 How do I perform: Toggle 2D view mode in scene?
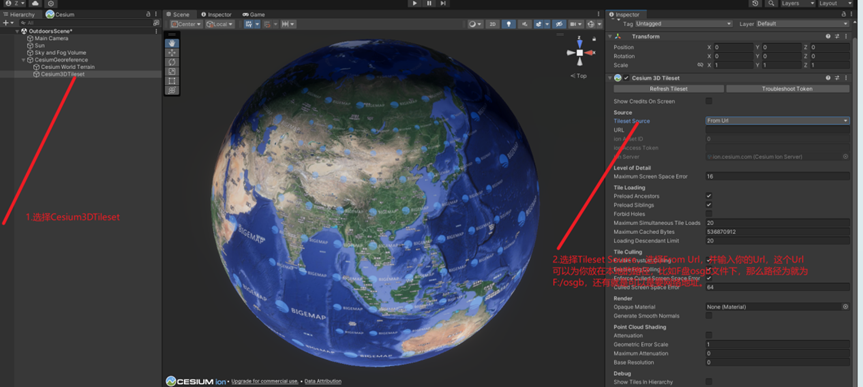coord(493,24)
